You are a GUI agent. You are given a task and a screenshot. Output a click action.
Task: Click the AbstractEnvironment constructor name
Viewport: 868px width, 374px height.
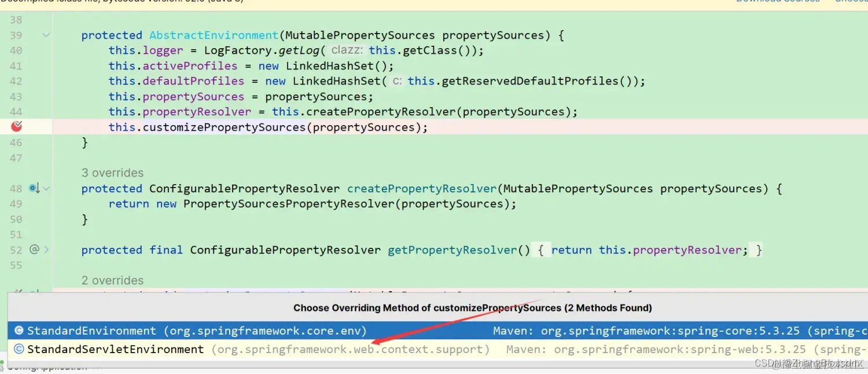pyautogui.click(x=214, y=35)
